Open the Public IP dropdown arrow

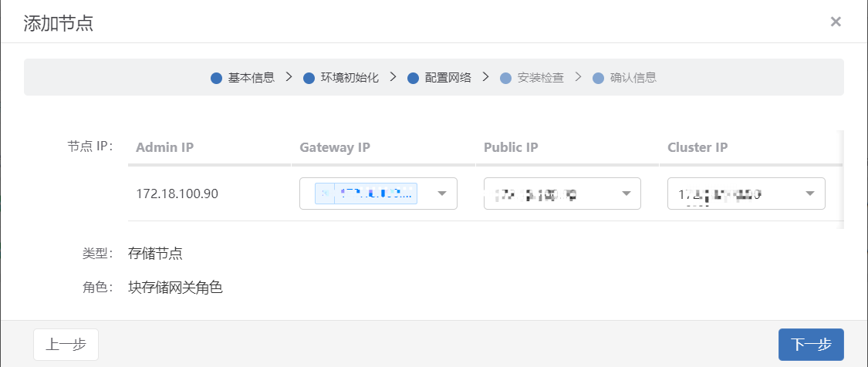click(x=627, y=194)
